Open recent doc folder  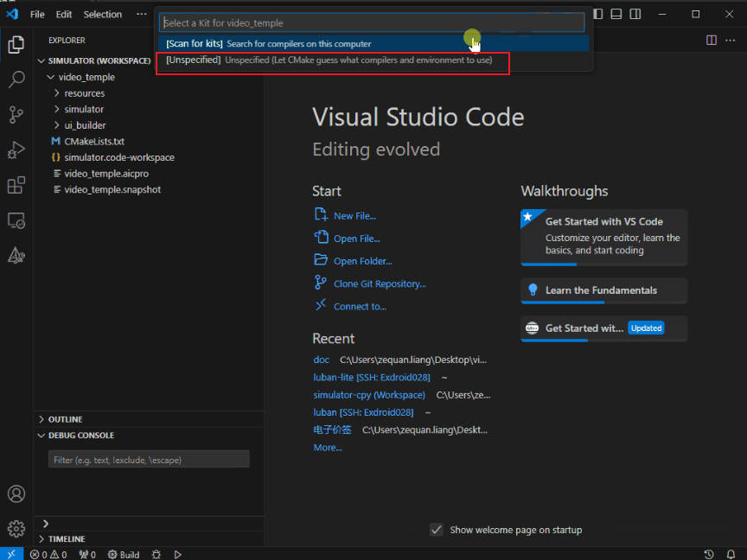click(321, 360)
